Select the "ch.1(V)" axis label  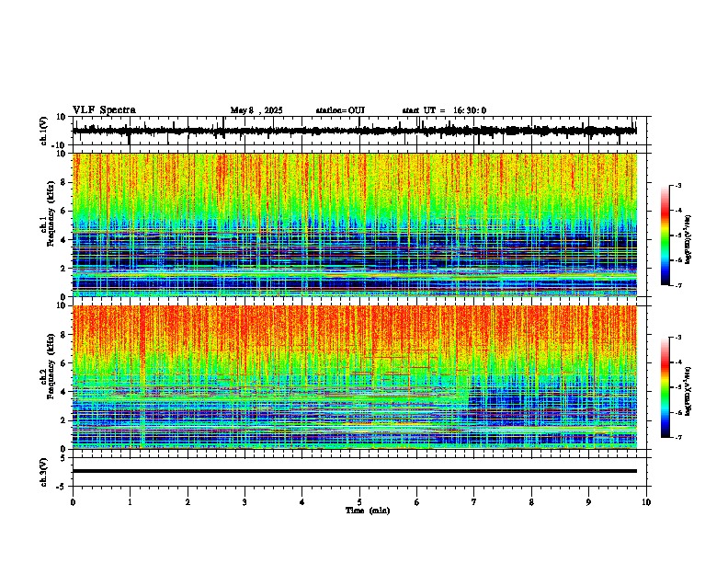[x=44, y=131]
